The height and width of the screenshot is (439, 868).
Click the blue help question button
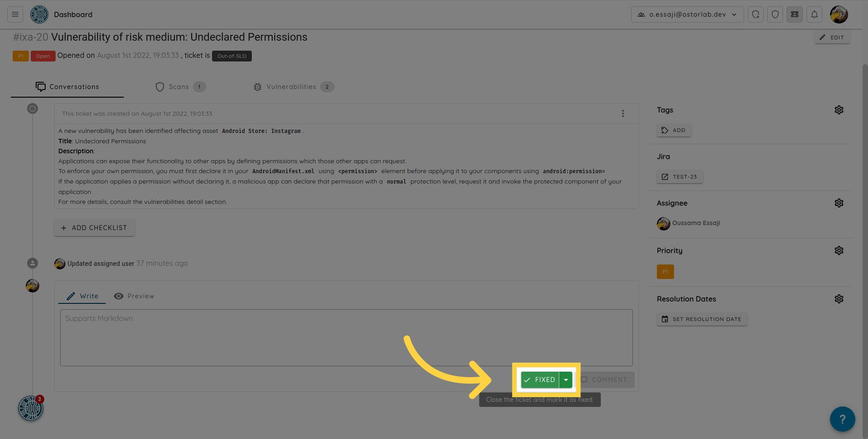(x=842, y=419)
